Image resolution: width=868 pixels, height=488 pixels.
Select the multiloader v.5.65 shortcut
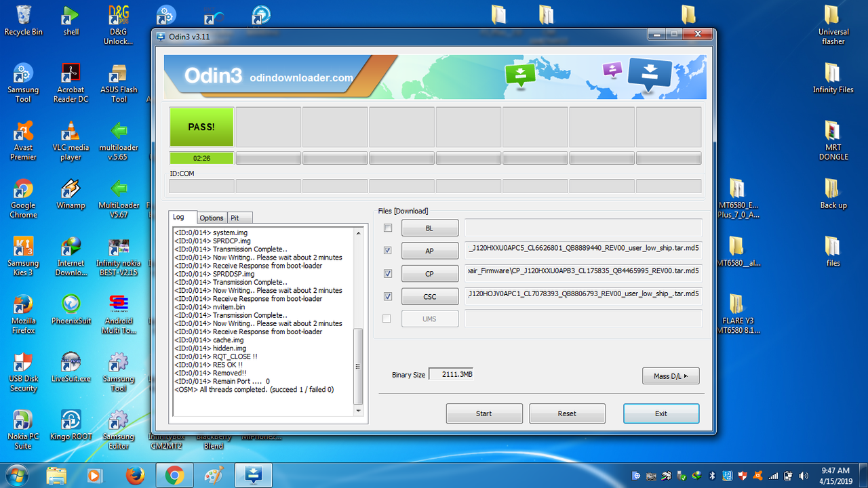click(x=119, y=140)
